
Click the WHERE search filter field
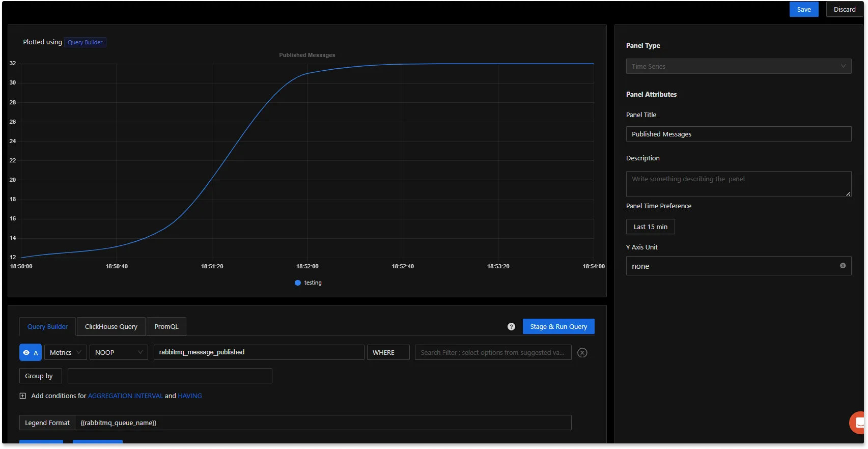[x=493, y=352]
